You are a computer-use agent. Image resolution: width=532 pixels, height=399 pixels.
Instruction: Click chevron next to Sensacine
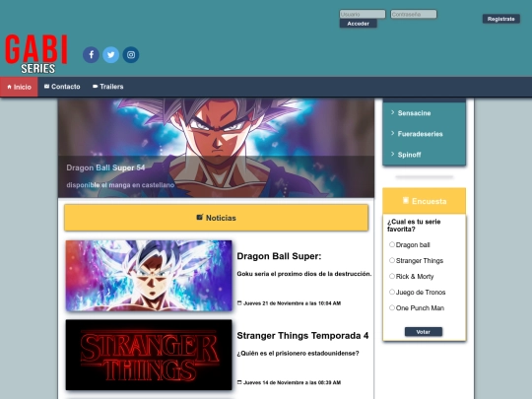(x=392, y=112)
